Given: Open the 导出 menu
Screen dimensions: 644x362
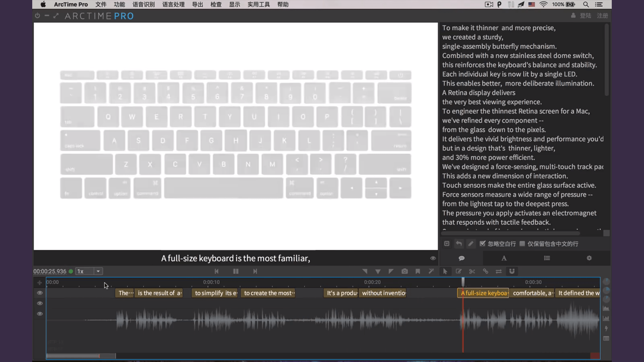Looking at the screenshot, I should pos(197,4).
